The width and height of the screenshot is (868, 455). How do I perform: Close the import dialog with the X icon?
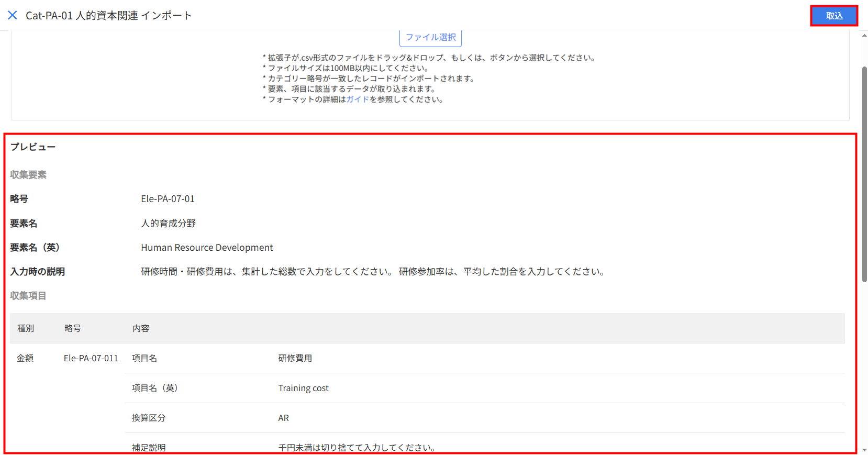click(x=13, y=15)
